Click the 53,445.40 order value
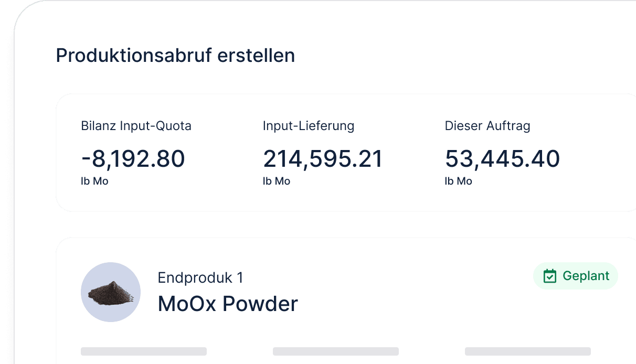The height and width of the screenshot is (364, 636). click(x=502, y=158)
